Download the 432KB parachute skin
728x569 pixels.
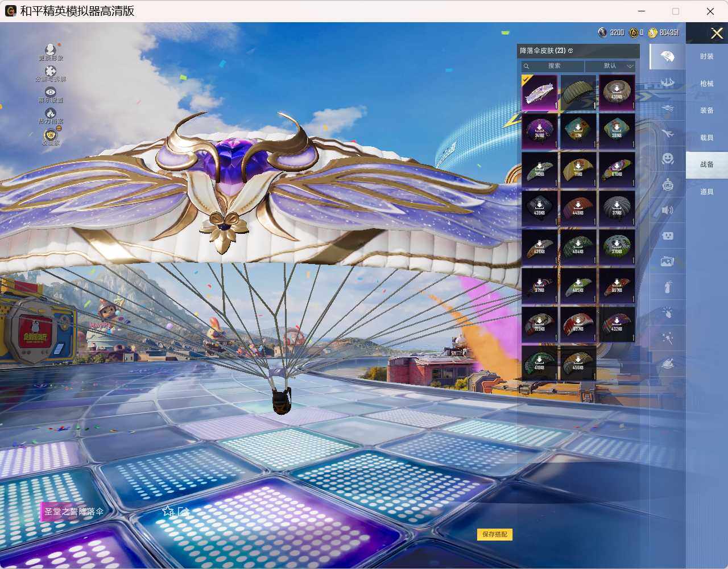tap(617, 324)
